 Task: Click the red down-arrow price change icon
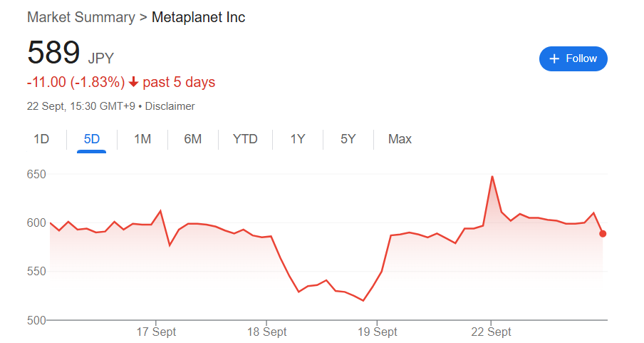click(x=133, y=82)
